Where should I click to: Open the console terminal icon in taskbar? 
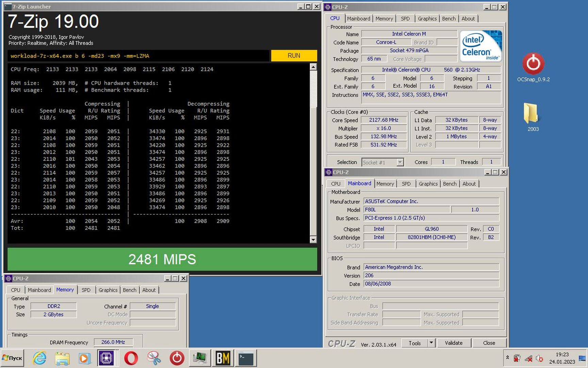[x=246, y=358]
